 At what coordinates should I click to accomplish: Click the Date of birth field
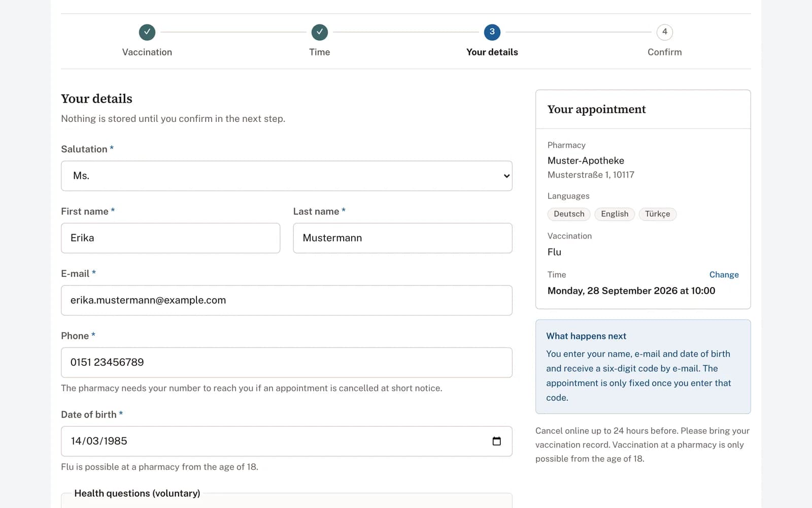(x=287, y=441)
